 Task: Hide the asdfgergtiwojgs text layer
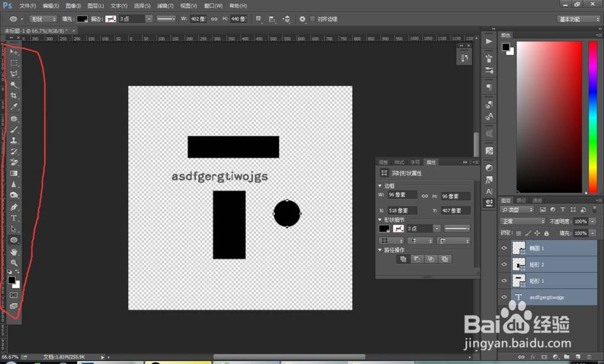[x=504, y=297]
